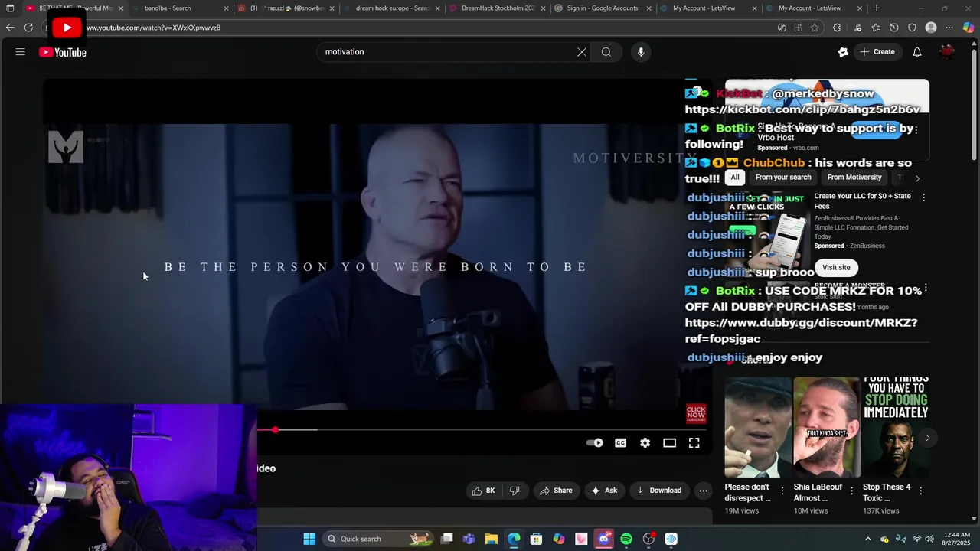Open Spotify from the taskbar
The height and width of the screenshot is (551, 980).
pyautogui.click(x=626, y=539)
